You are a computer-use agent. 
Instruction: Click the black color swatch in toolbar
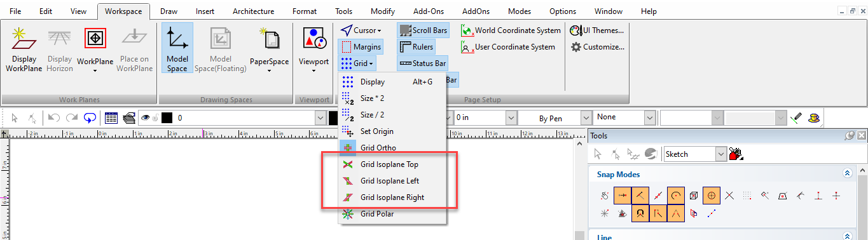pos(167,117)
